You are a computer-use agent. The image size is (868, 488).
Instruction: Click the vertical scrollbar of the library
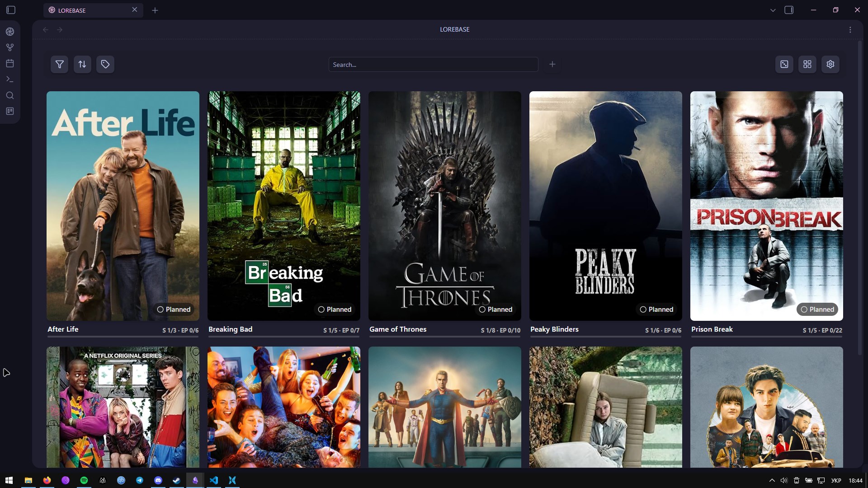click(x=860, y=197)
